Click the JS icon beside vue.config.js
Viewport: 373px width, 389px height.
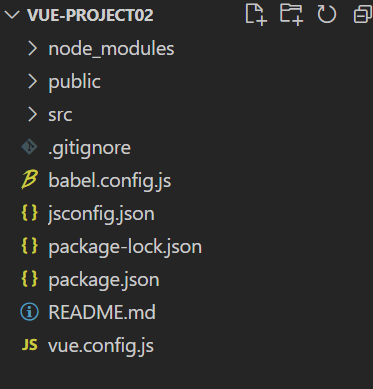[x=30, y=345]
